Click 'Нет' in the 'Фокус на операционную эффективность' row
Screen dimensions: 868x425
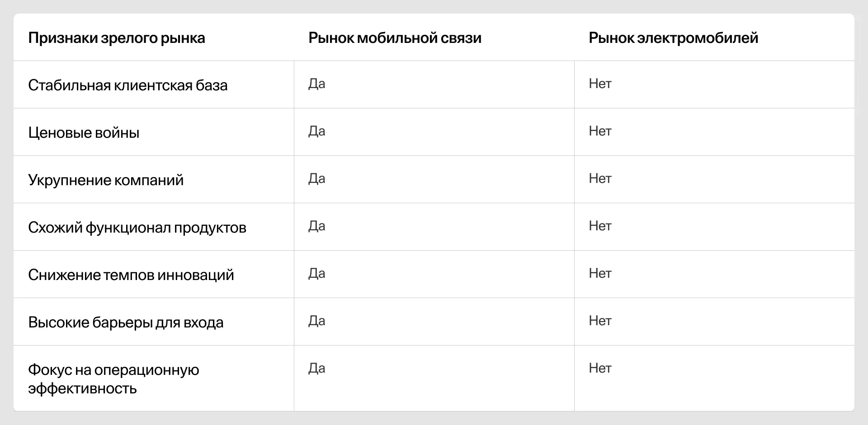[x=600, y=369]
